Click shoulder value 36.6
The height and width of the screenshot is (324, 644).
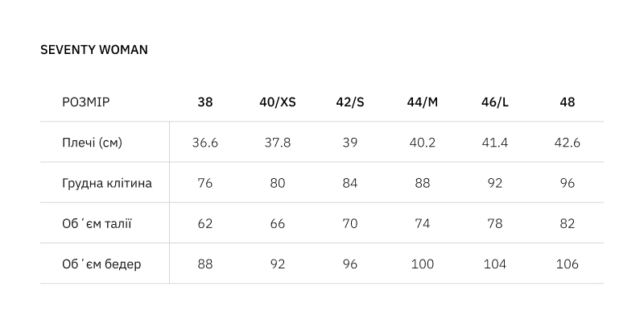(x=205, y=143)
